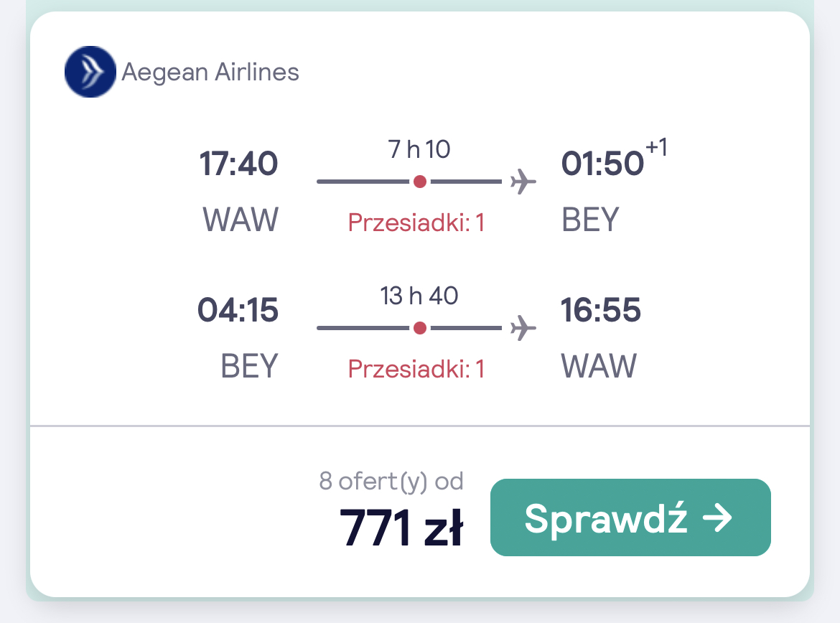Click the outbound WAW airport code

coord(241,220)
